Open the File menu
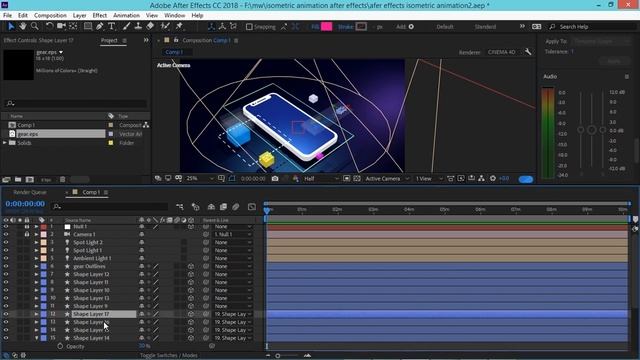 tap(7, 16)
